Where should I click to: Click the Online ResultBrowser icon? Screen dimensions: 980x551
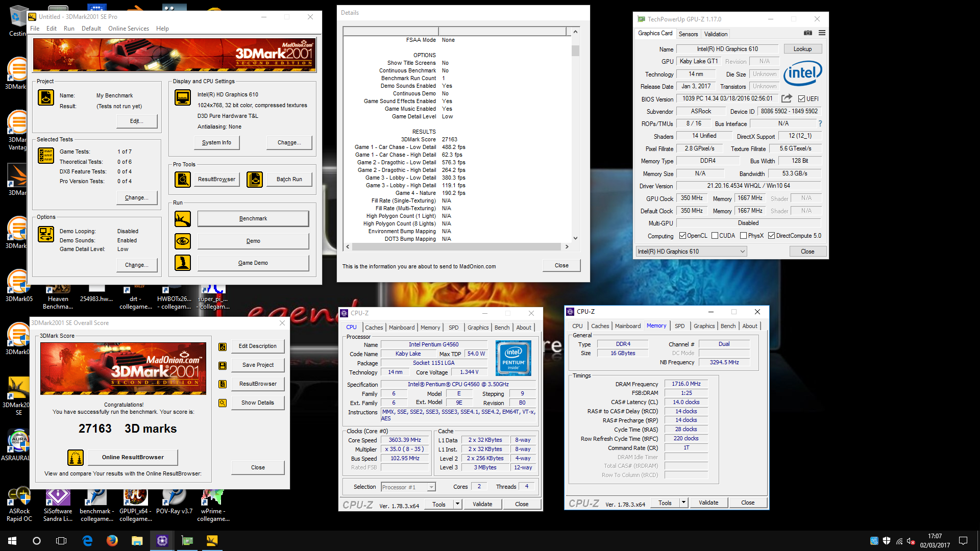click(76, 458)
